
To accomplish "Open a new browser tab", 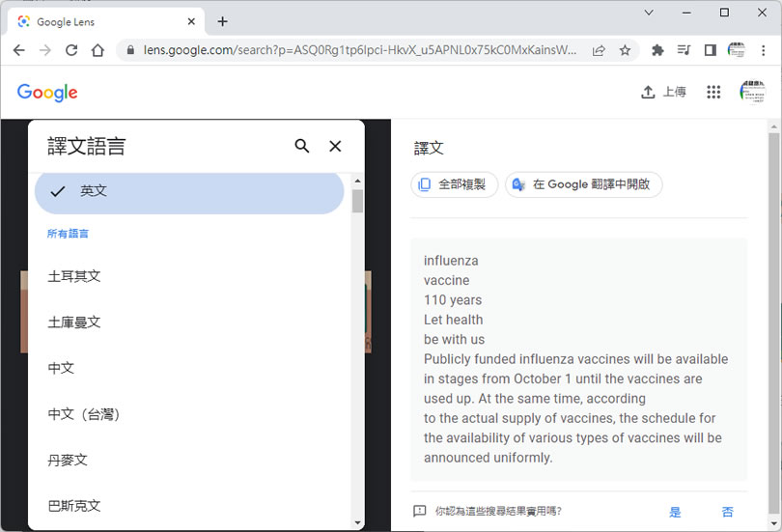I will click(222, 21).
